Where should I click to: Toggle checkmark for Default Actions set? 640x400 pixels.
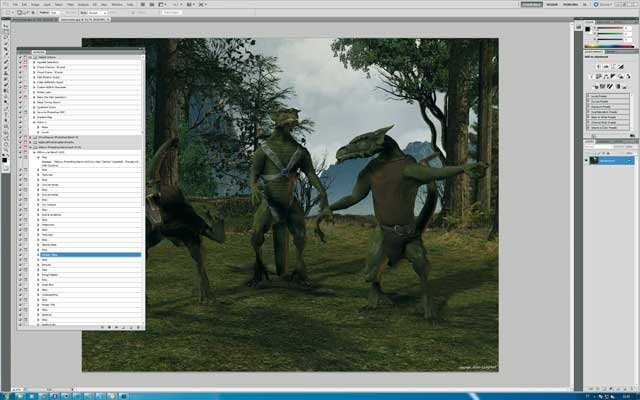(x=20, y=57)
